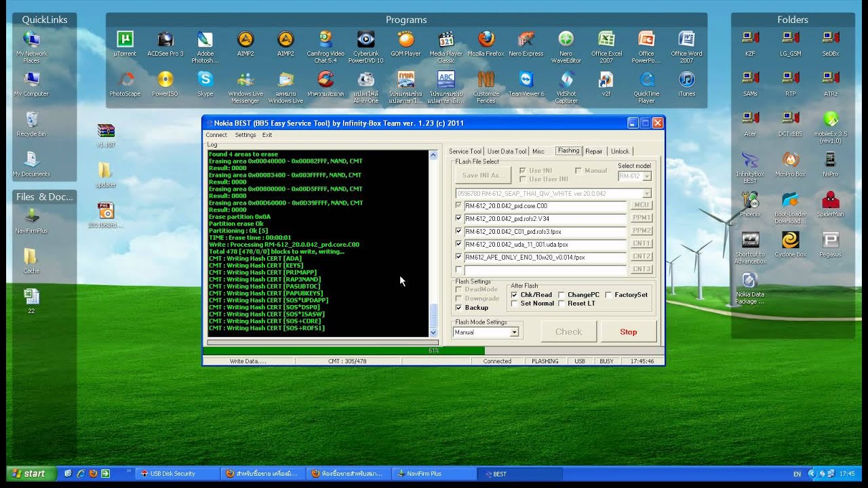The image size is (868, 488).
Task: Open Office Word 2007 icon
Action: coord(686,39)
